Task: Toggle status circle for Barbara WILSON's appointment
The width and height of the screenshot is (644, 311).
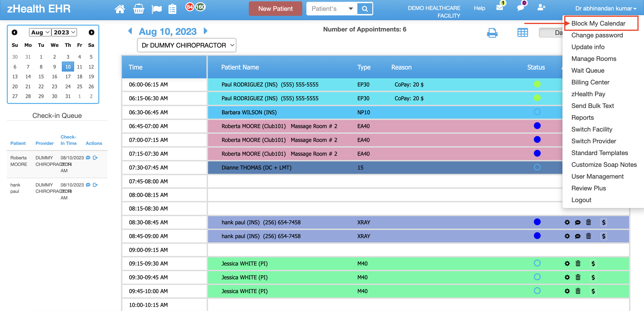Action: pyautogui.click(x=537, y=112)
